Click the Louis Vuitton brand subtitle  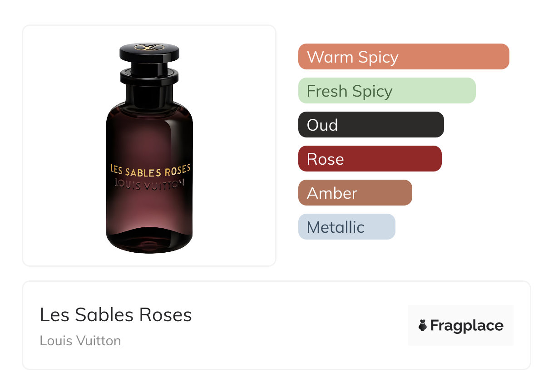80,341
